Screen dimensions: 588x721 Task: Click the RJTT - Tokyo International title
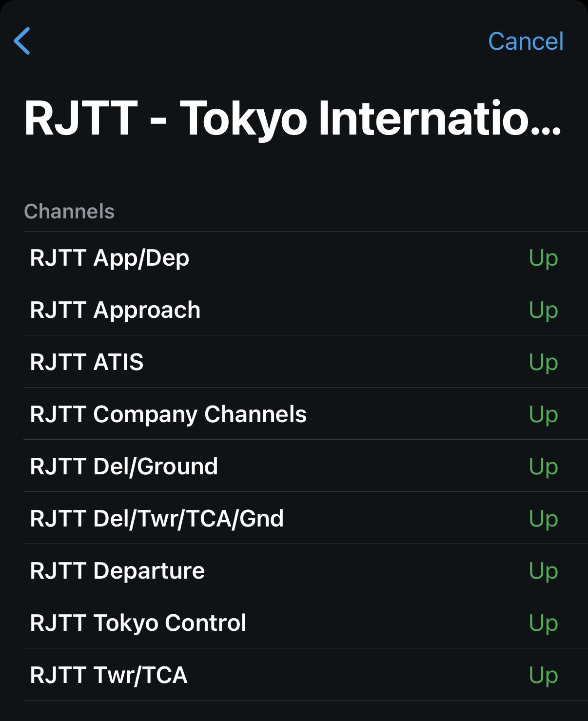pos(293,118)
